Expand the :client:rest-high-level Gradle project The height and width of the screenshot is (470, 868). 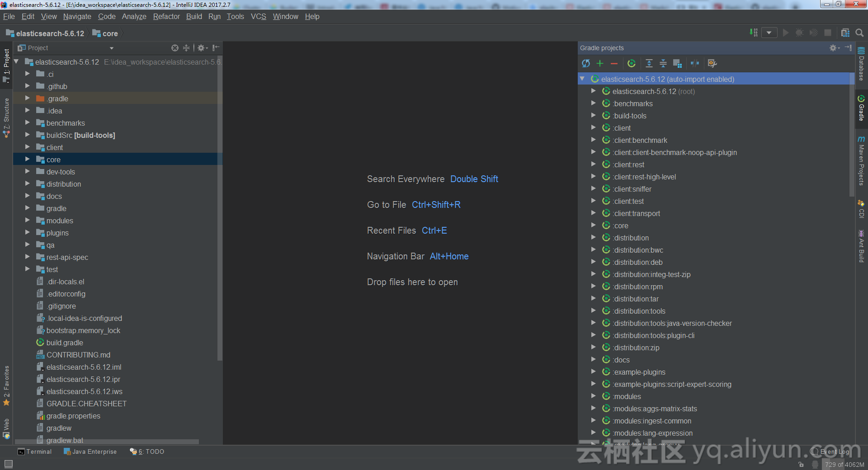[x=593, y=176]
